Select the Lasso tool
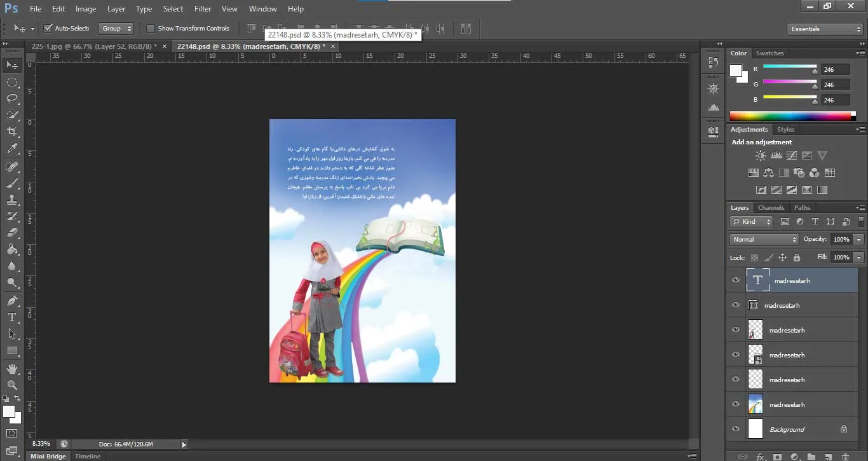 click(12, 99)
